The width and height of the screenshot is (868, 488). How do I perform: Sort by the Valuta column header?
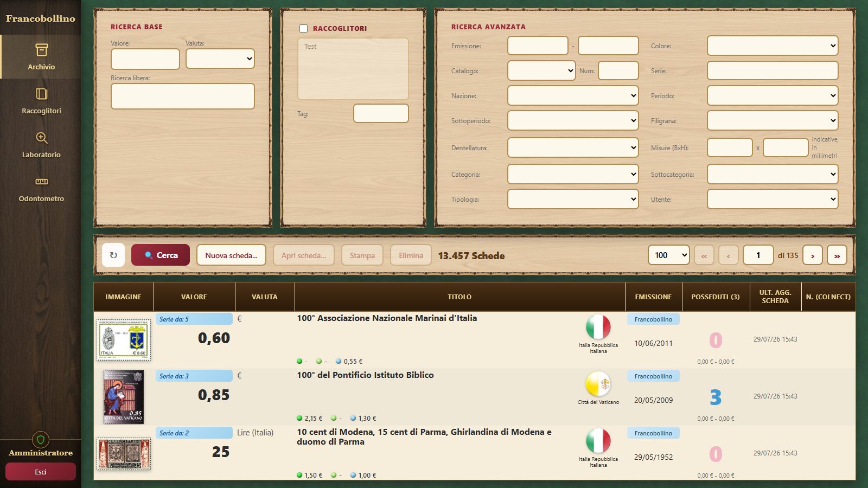pyautogui.click(x=265, y=297)
